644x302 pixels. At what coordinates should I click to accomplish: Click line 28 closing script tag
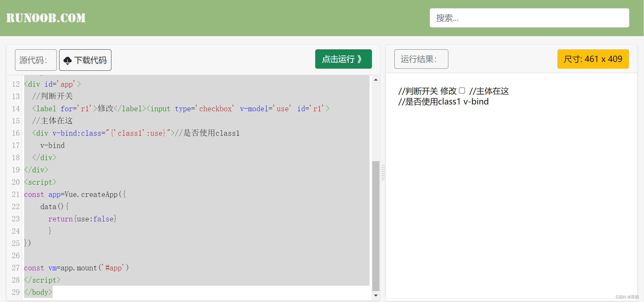tap(42, 280)
